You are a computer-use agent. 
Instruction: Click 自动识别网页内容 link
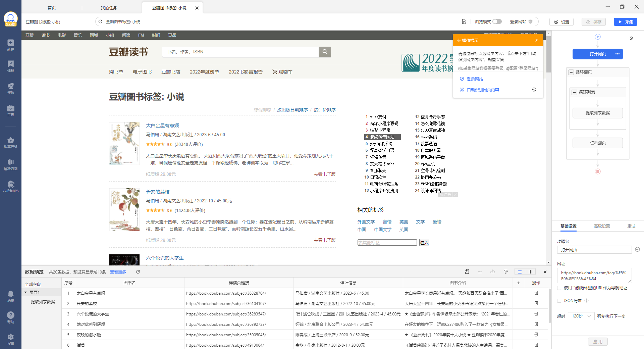point(483,90)
